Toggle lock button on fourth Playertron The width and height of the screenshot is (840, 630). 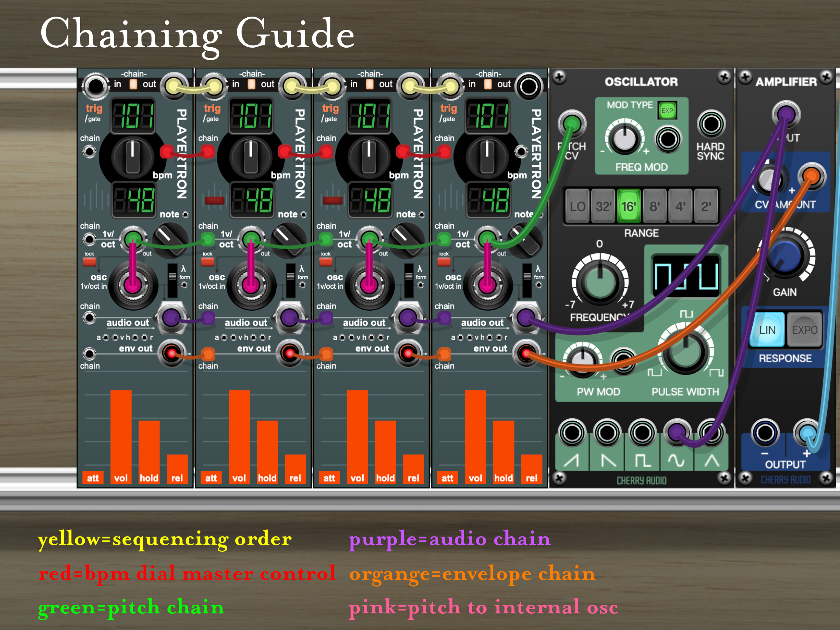(444, 262)
